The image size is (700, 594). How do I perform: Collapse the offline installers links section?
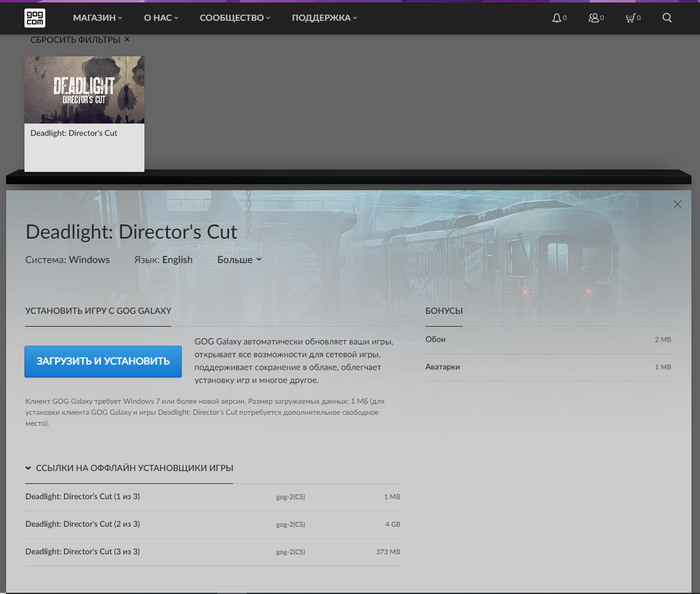(x=128, y=468)
